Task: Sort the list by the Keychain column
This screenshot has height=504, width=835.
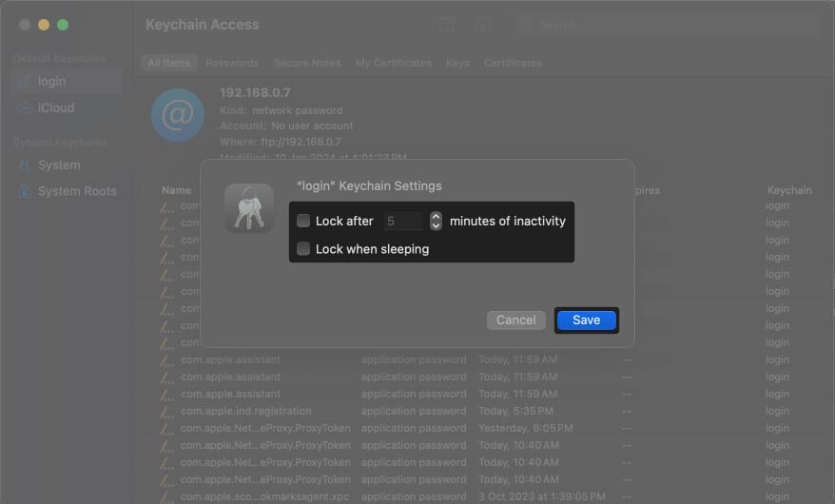Action: click(789, 190)
